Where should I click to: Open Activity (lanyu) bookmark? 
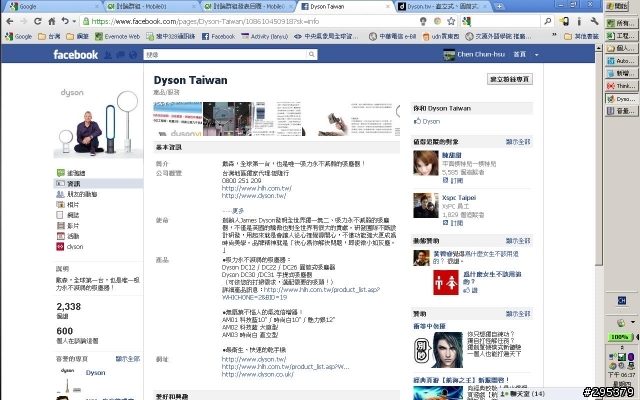(264, 36)
